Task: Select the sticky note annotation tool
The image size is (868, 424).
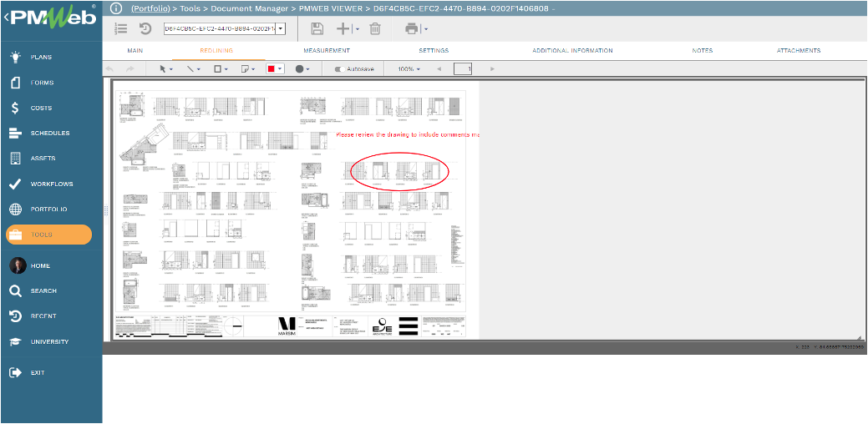Action: click(x=245, y=68)
